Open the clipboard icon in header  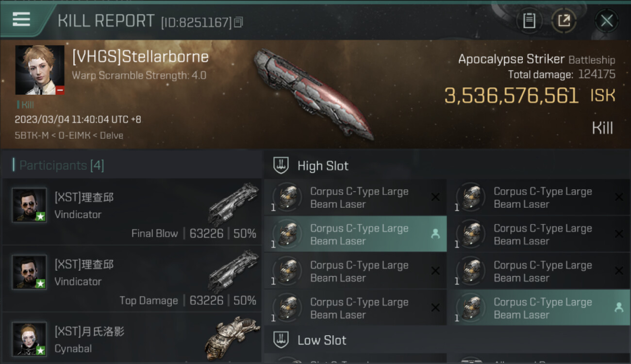point(529,21)
